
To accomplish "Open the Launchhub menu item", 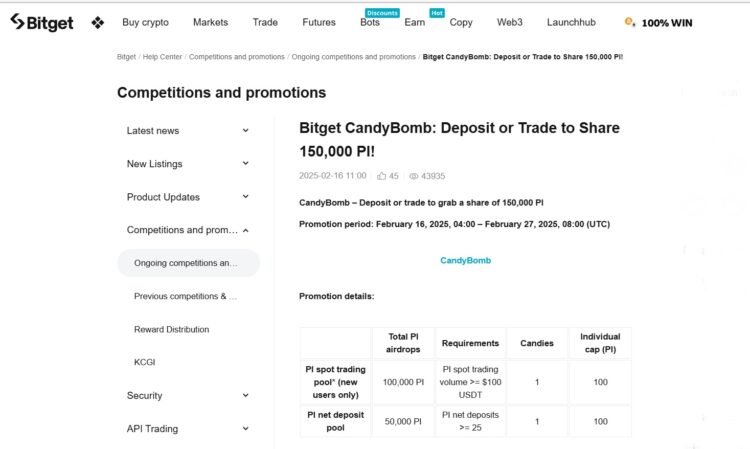I will [x=571, y=22].
